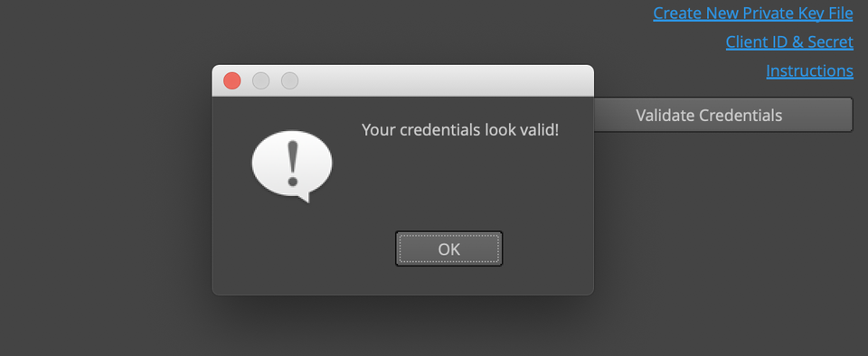The image size is (868, 356).
Task: Follow the link to create a private key file
Action: click(x=753, y=14)
